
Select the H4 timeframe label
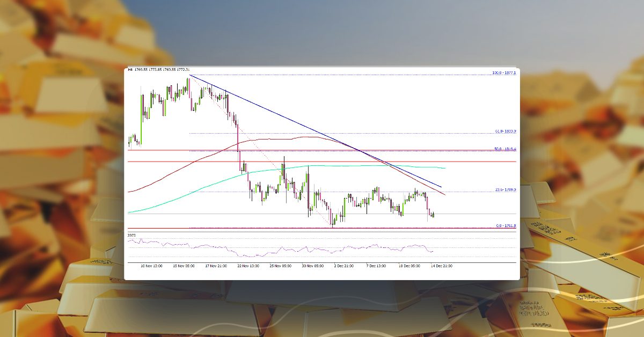[129, 69]
